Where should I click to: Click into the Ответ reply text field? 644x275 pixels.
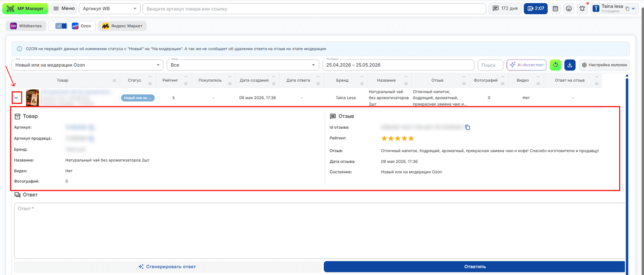tap(319, 231)
